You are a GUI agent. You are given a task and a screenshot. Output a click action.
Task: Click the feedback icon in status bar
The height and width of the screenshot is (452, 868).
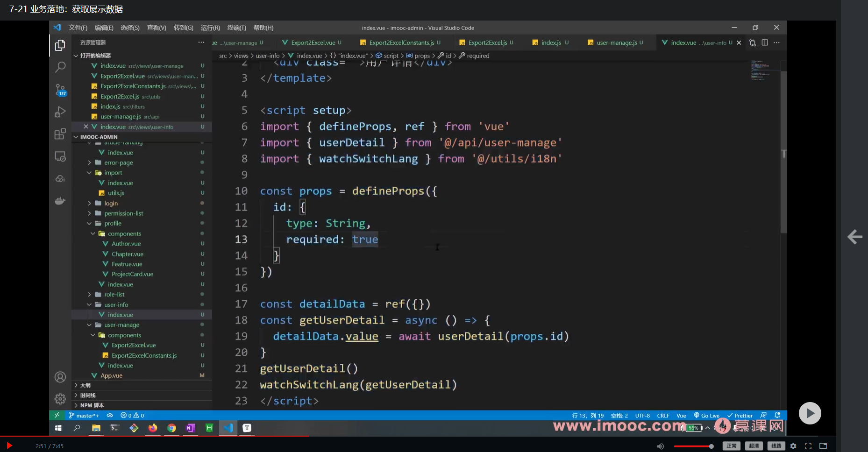pyautogui.click(x=763, y=415)
